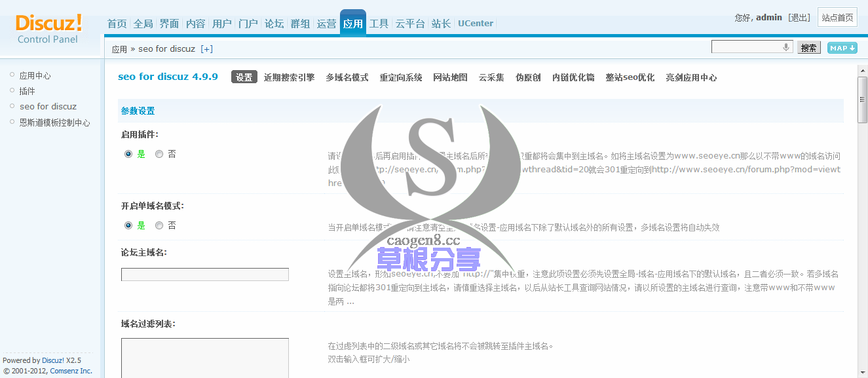Image resolution: width=868 pixels, height=378 pixels.
Task: Click the microphone icon in search box
Action: click(786, 47)
